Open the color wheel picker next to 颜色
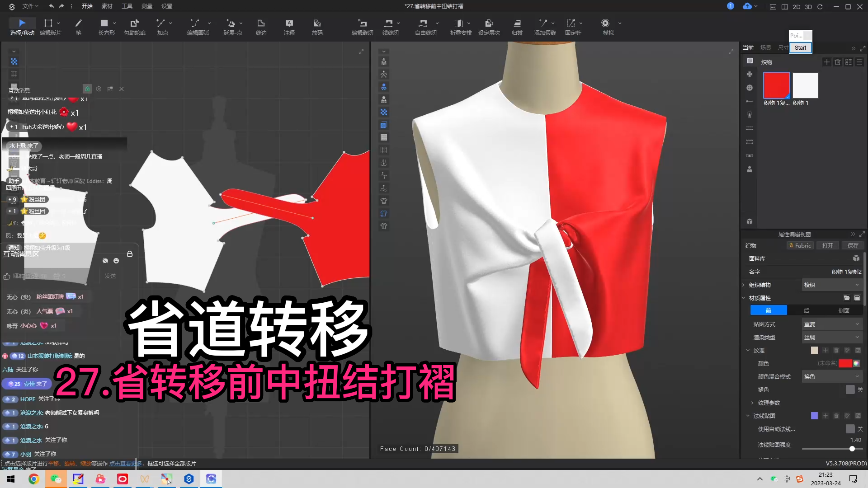Screen dimensions: 868x488 [x=856, y=363]
